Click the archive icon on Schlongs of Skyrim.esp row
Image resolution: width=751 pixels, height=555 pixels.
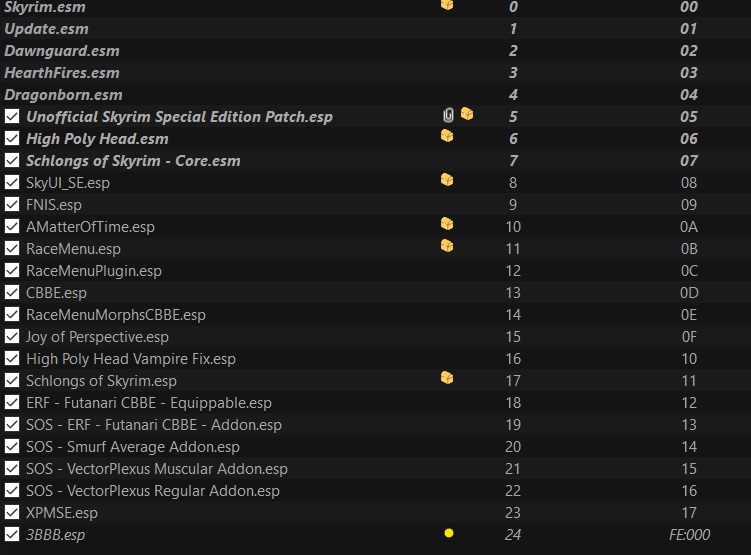point(447,378)
